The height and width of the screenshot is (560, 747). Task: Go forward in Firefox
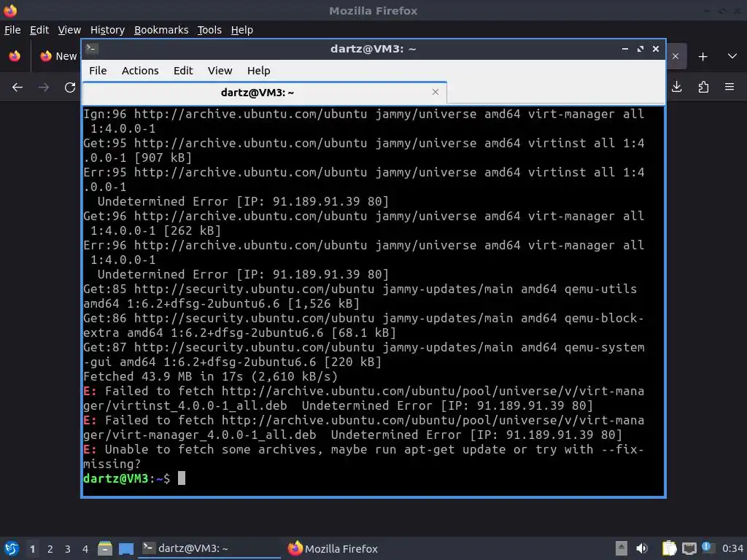pos(44,87)
